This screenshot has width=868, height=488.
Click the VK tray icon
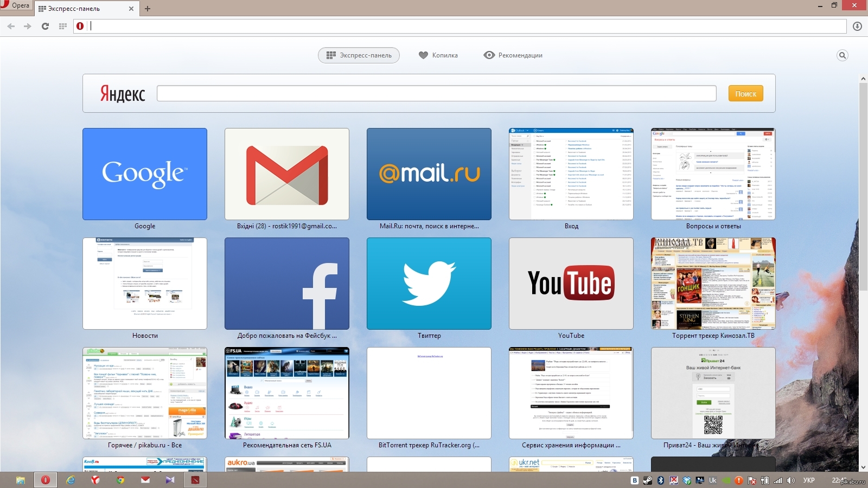pyautogui.click(x=635, y=480)
